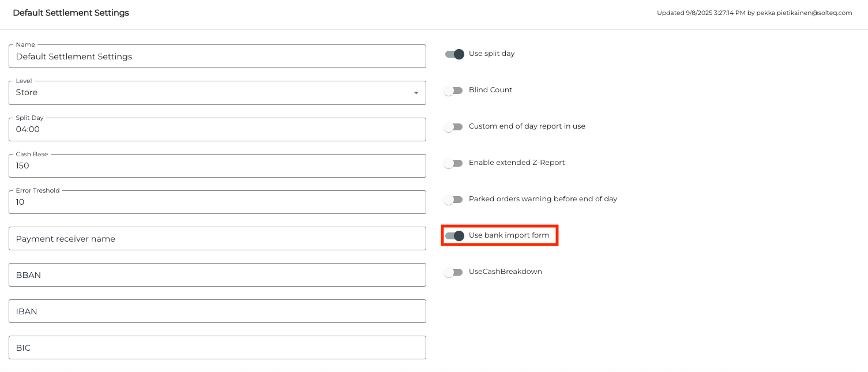Image resolution: width=868 pixels, height=372 pixels.
Task: Select the Error Treshold input
Action: coord(217,202)
